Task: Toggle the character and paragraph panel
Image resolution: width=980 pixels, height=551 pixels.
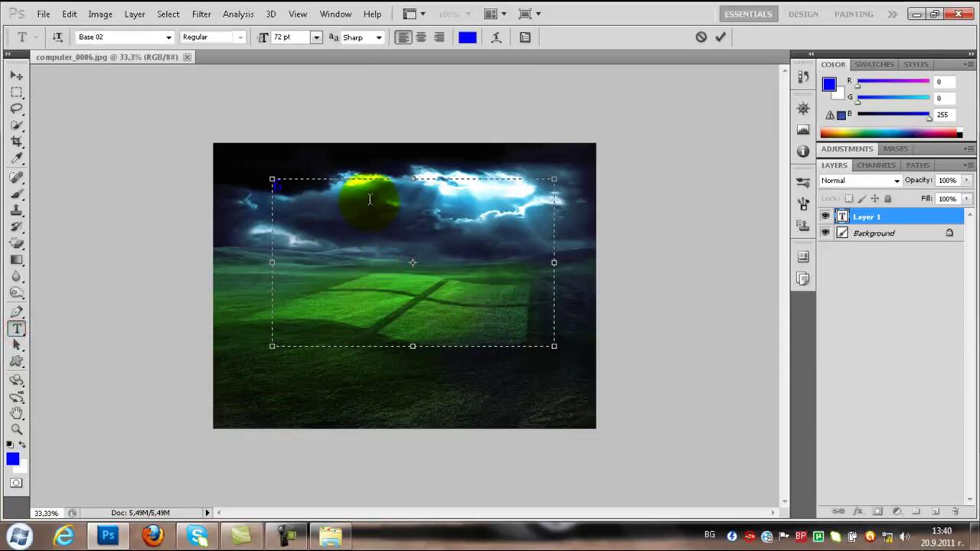Action: [x=525, y=37]
